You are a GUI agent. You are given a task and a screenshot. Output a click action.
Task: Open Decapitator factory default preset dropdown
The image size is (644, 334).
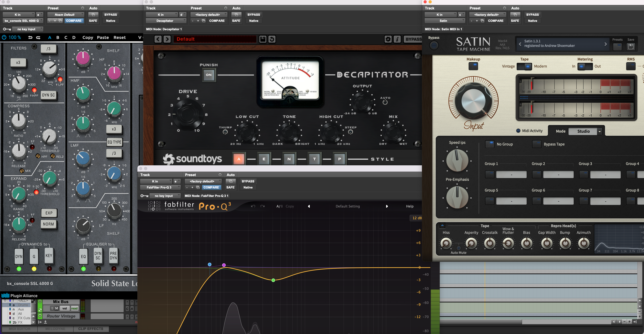[209, 14]
